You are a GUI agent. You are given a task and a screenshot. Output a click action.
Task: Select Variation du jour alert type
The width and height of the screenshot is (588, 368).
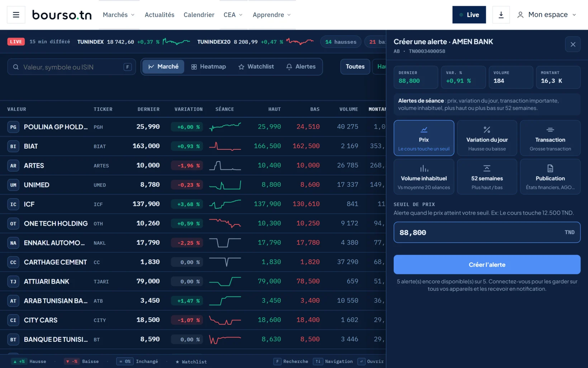(x=487, y=138)
